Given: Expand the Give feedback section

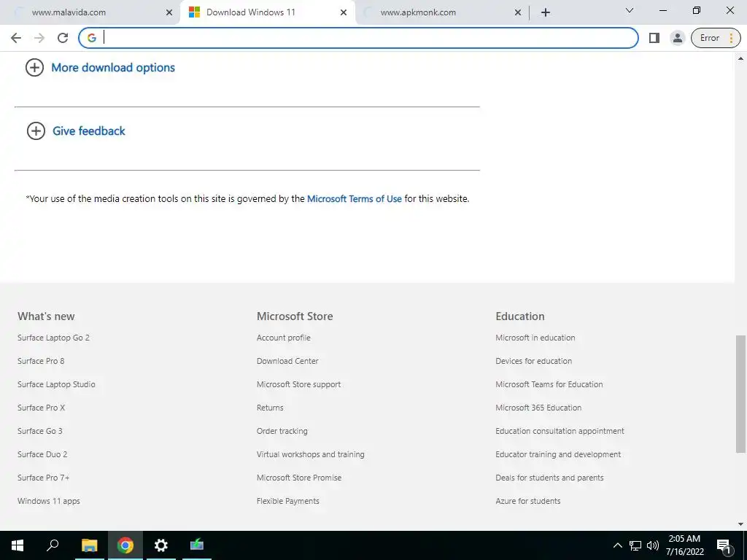Looking at the screenshot, I should (76, 131).
